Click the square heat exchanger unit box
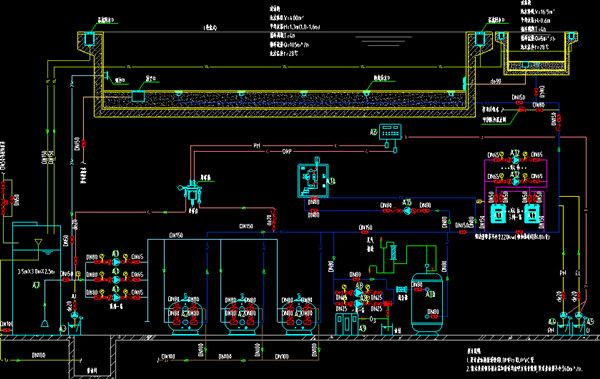 (313, 181)
